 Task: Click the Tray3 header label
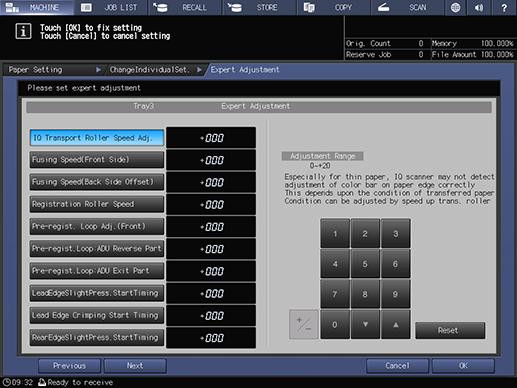click(x=144, y=106)
